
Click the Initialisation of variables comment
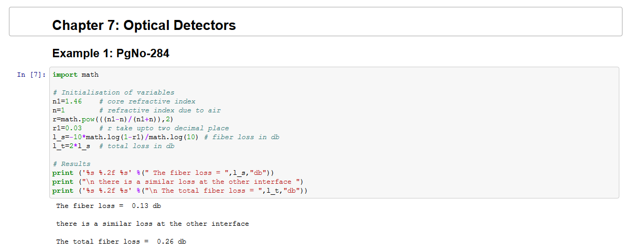pyautogui.click(x=114, y=92)
